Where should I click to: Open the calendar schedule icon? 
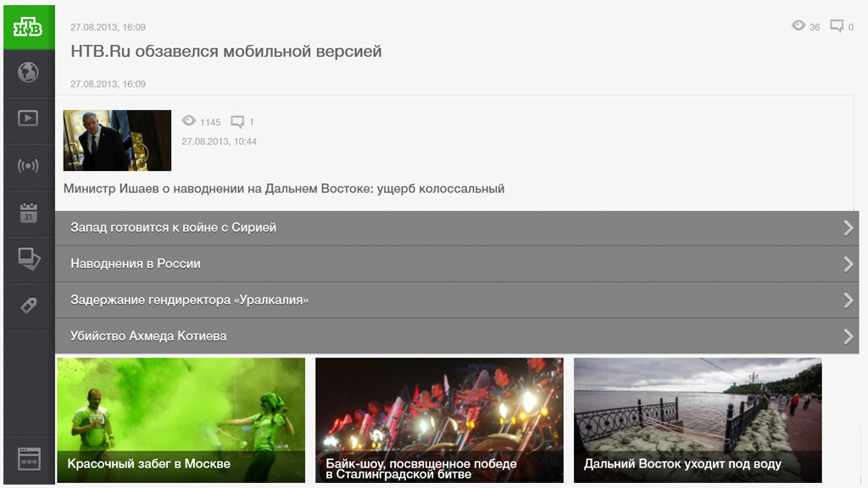click(28, 213)
